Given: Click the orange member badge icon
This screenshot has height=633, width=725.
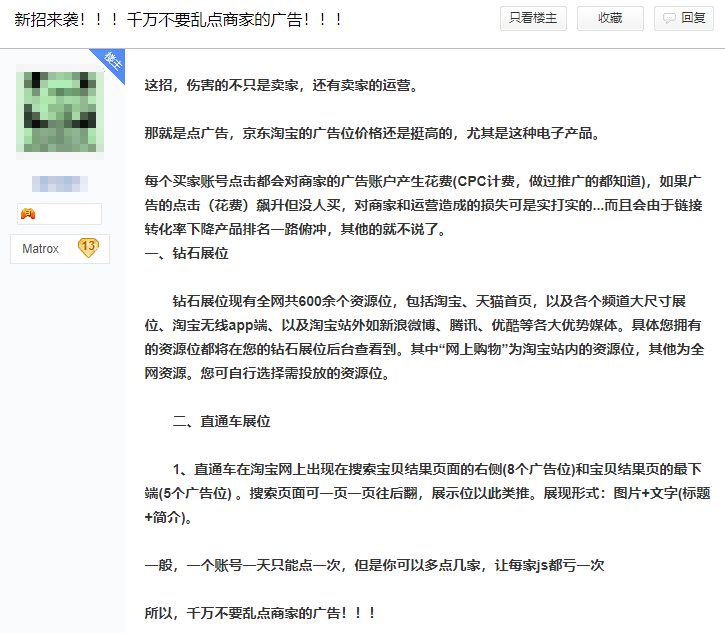Looking at the screenshot, I should pos(28,214).
